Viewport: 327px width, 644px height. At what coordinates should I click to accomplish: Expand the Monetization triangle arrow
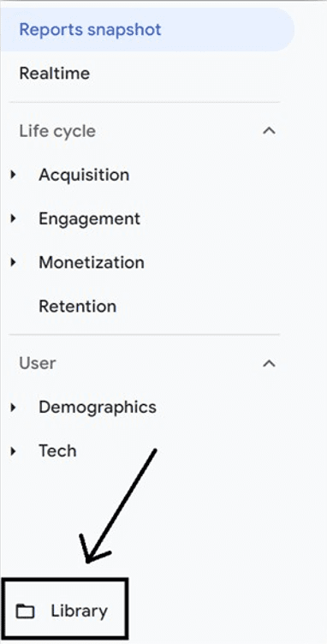[x=14, y=262]
